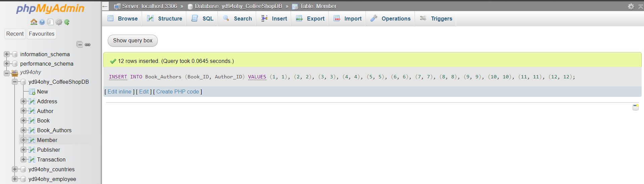The image size is (644, 184).
Task: Open the MySQL documentation page icon
Action: pyautogui.click(x=50, y=22)
